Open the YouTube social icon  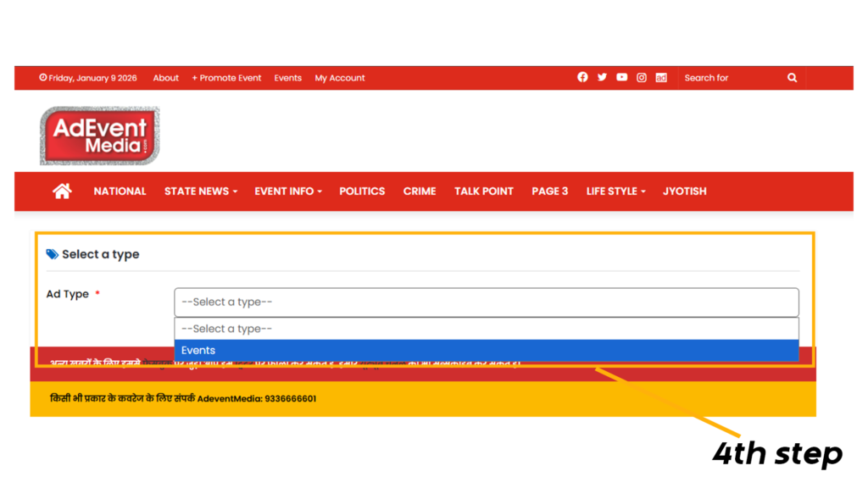621,77
